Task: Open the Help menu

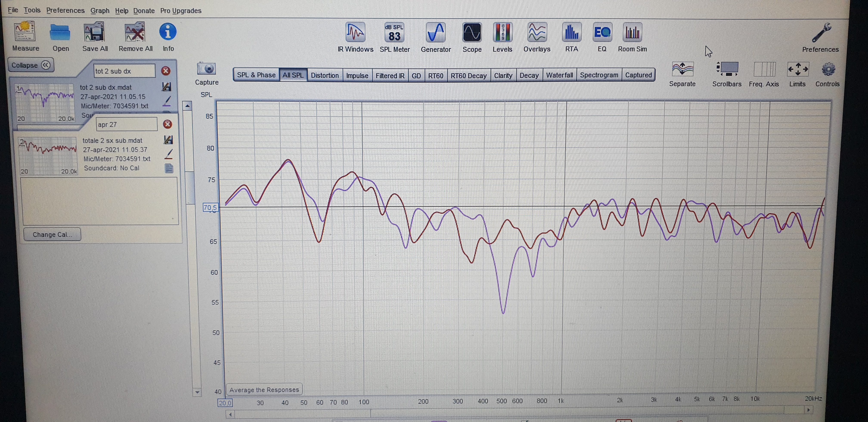Action: coord(122,11)
